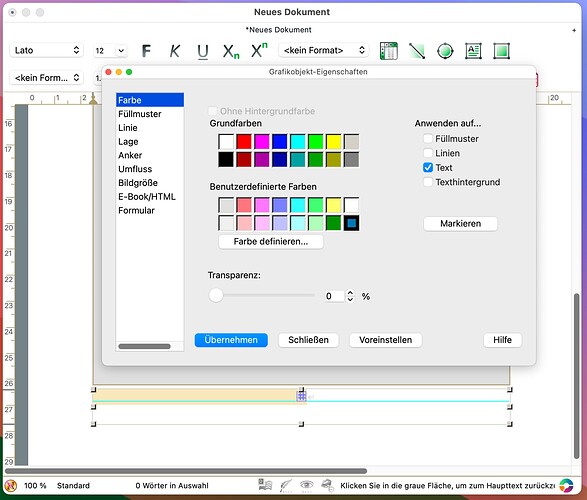
Task: Open the <kein Format> style dropdown
Action: (323, 50)
